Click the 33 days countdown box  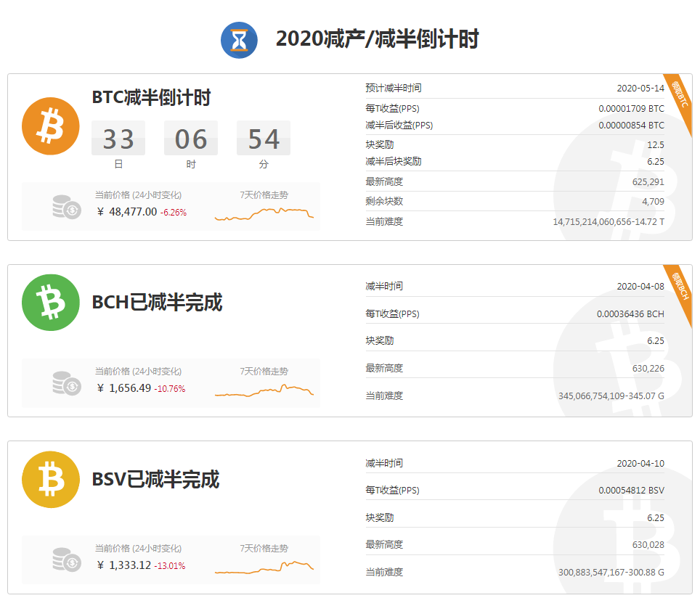coord(118,138)
